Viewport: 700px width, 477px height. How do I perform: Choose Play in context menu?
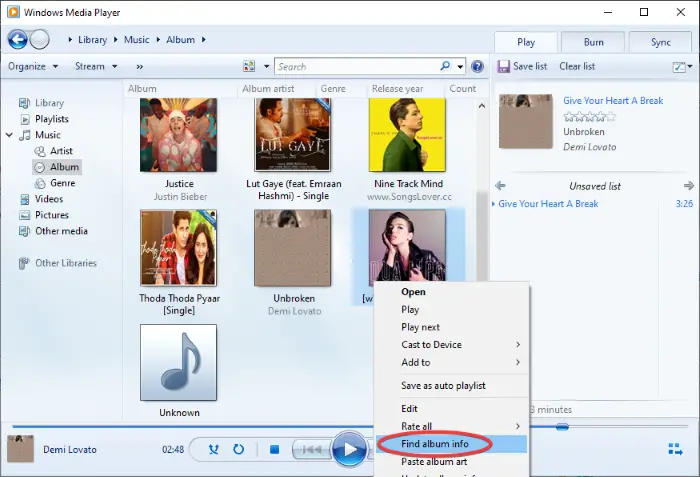pyautogui.click(x=452, y=310)
